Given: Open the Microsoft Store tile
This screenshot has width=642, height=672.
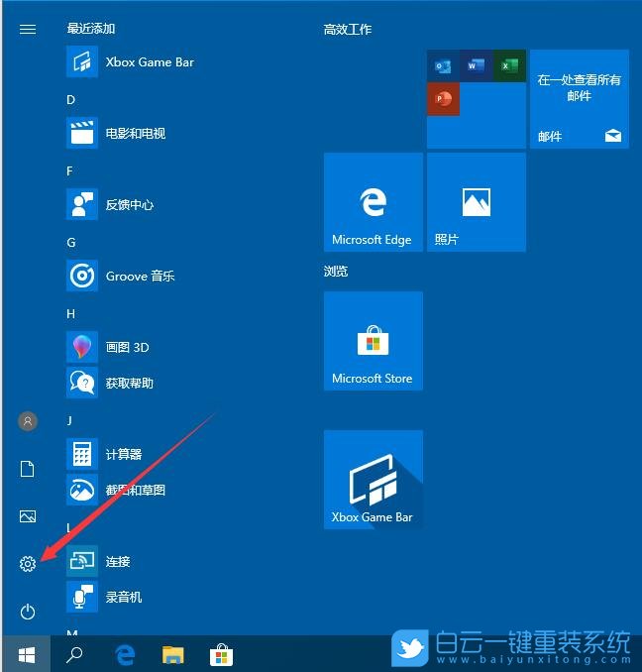Looking at the screenshot, I should (x=374, y=341).
